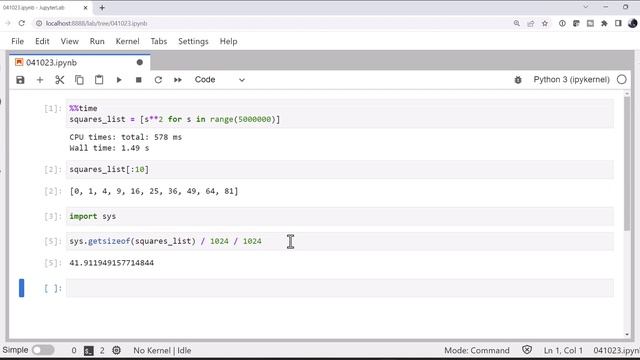Click No Kernel | Idle status
Image resolution: width=640 pixels, height=360 pixels.
(x=162, y=350)
